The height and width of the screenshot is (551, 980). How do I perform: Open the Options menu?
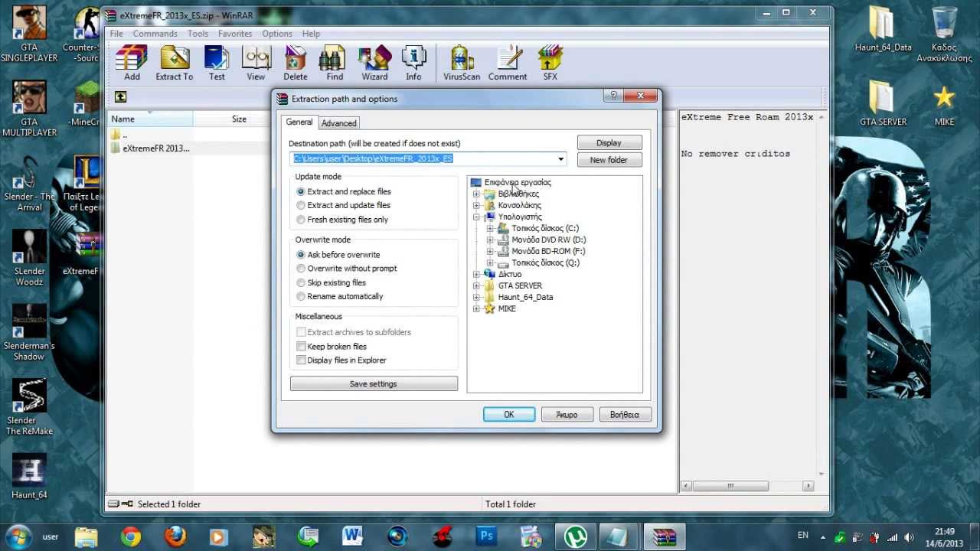point(277,34)
